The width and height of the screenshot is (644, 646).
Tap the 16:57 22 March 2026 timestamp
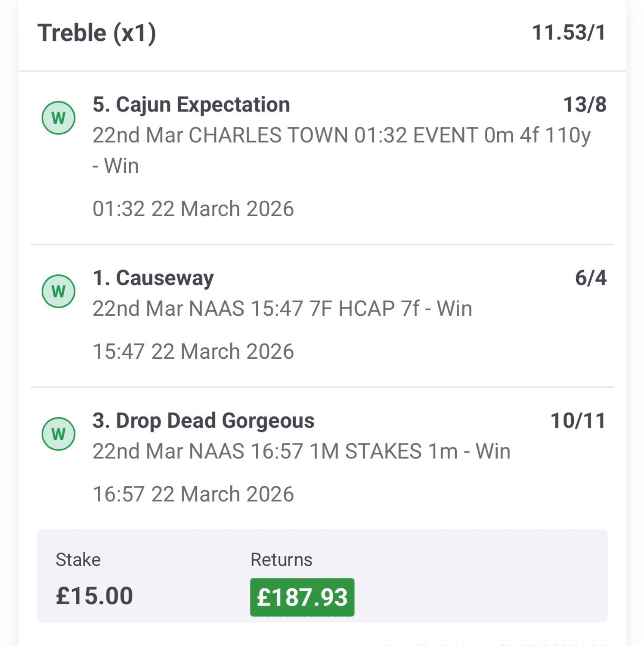[x=193, y=494]
